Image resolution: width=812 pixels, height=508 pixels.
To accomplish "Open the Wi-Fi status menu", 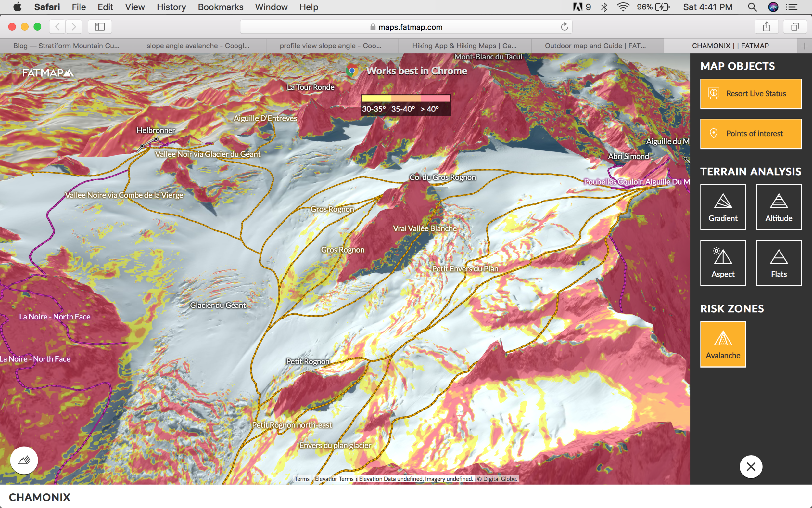I will coord(623,7).
